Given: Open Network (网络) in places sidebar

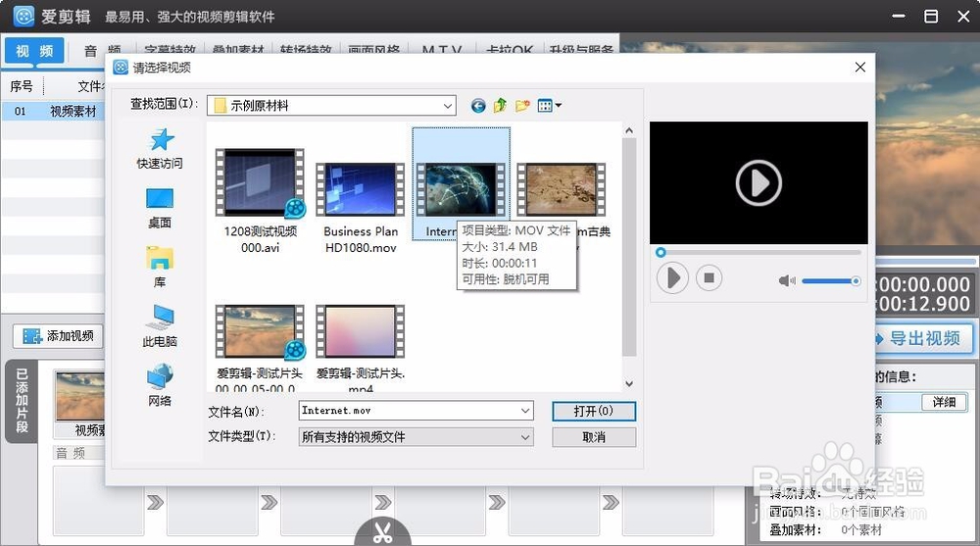Looking at the screenshot, I should click(160, 385).
